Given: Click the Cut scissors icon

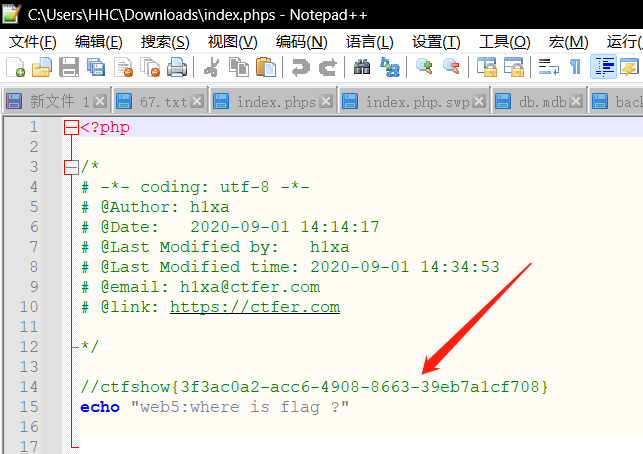Looking at the screenshot, I should 212,67.
